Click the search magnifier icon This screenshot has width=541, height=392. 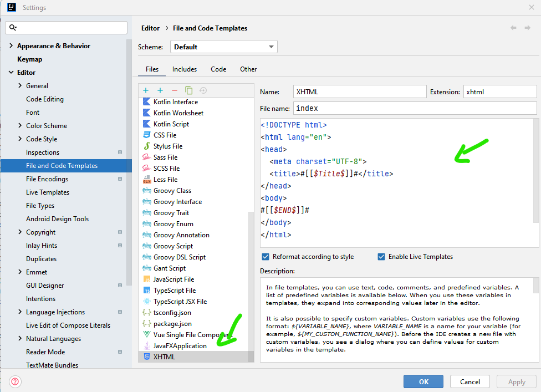click(x=13, y=28)
